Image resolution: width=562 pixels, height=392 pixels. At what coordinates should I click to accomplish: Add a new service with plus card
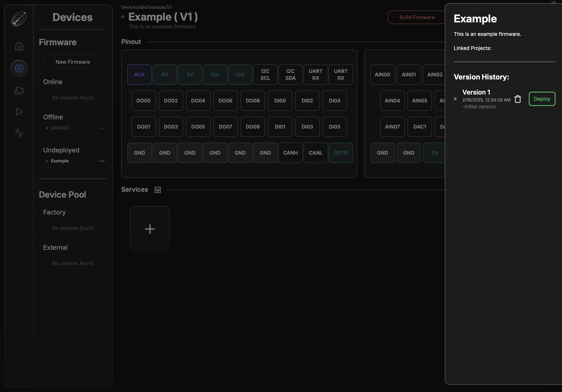(150, 229)
